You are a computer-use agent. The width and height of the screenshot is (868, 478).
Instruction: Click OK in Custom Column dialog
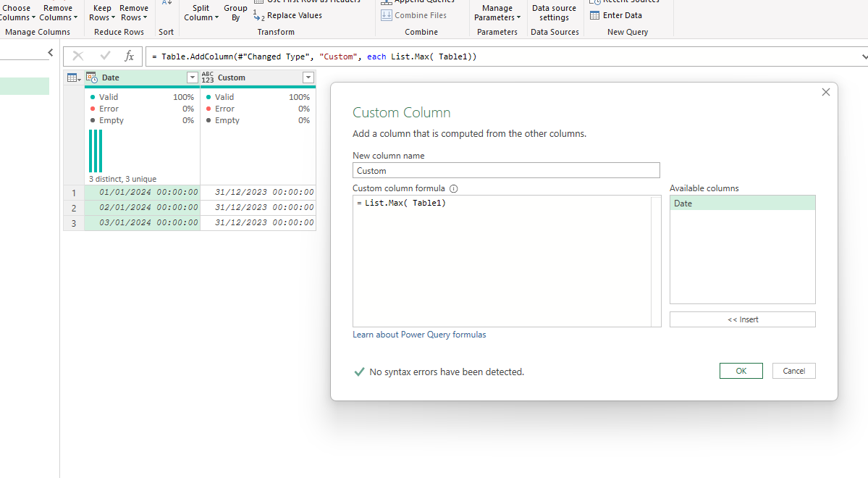click(x=741, y=371)
